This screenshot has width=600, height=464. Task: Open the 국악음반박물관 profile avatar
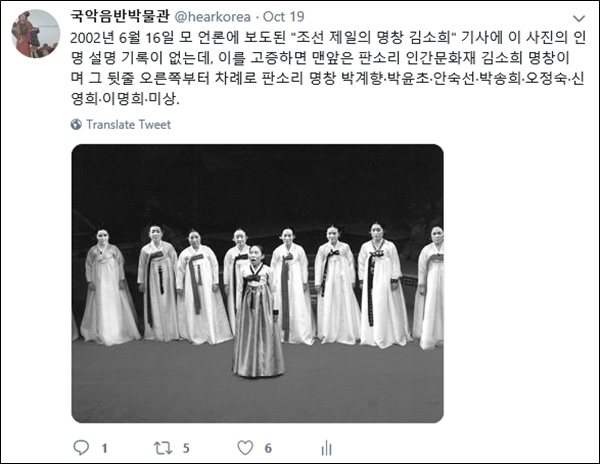(36, 34)
